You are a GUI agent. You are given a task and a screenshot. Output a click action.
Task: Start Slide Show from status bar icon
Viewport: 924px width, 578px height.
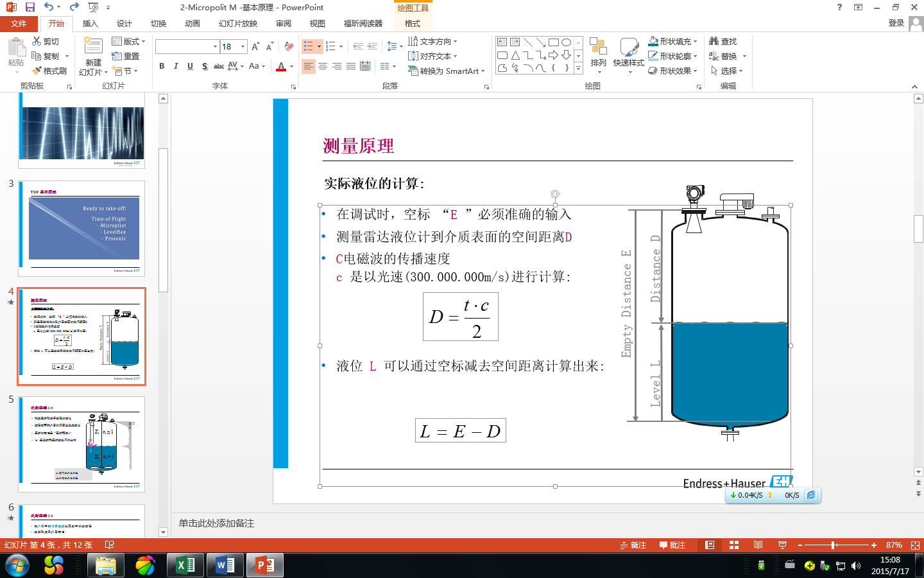(x=782, y=545)
